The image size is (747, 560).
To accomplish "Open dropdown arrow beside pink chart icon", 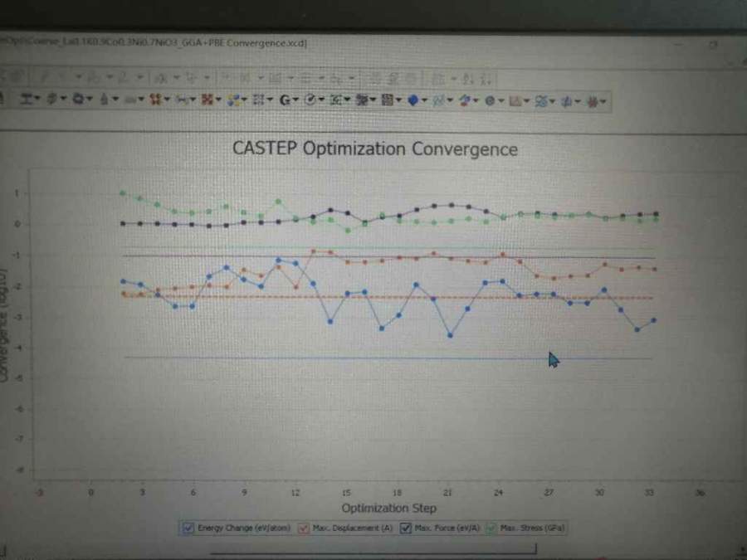I will pos(526,101).
